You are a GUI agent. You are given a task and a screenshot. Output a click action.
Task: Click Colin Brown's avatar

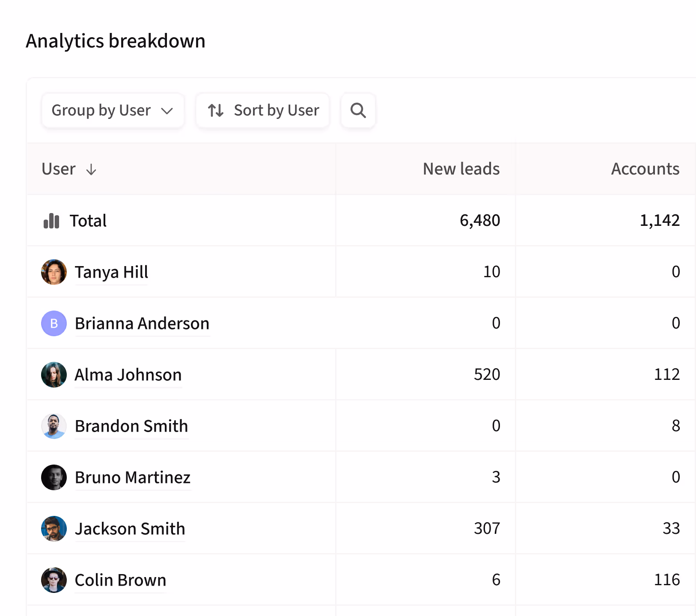click(x=54, y=580)
